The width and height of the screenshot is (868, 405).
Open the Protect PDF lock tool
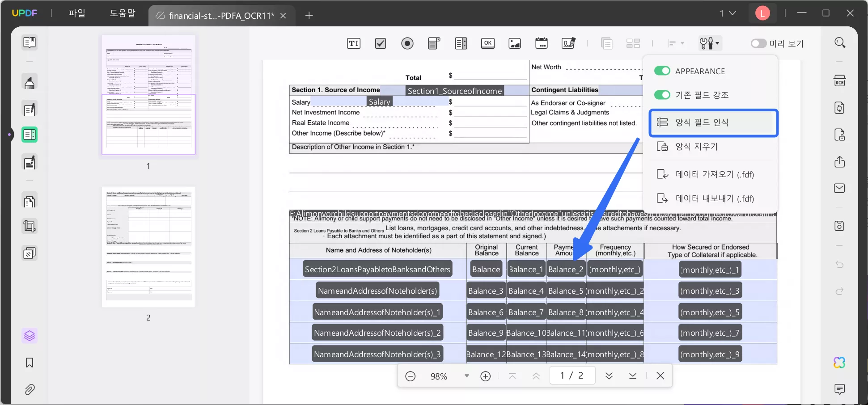tap(839, 135)
